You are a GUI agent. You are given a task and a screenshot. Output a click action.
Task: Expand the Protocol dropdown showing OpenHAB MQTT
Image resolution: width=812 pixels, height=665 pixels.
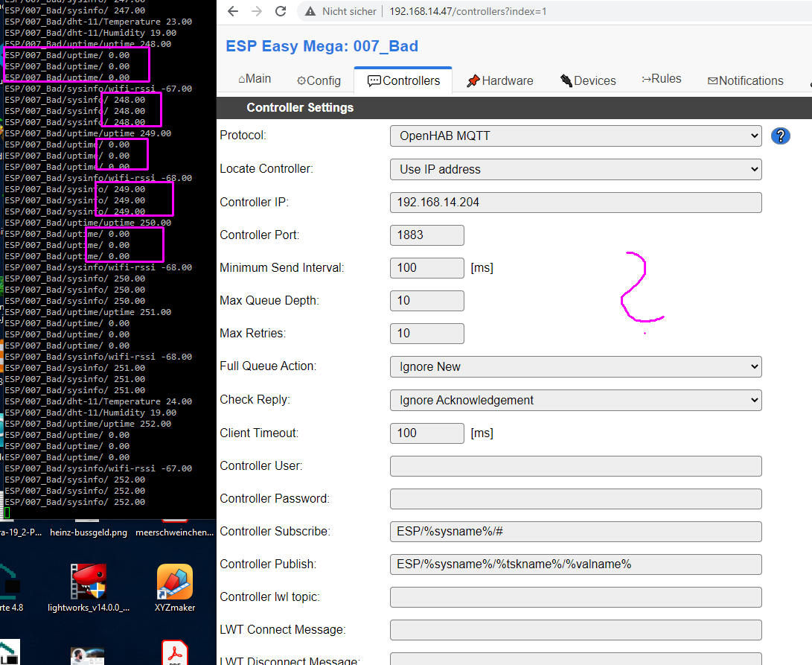tap(575, 136)
